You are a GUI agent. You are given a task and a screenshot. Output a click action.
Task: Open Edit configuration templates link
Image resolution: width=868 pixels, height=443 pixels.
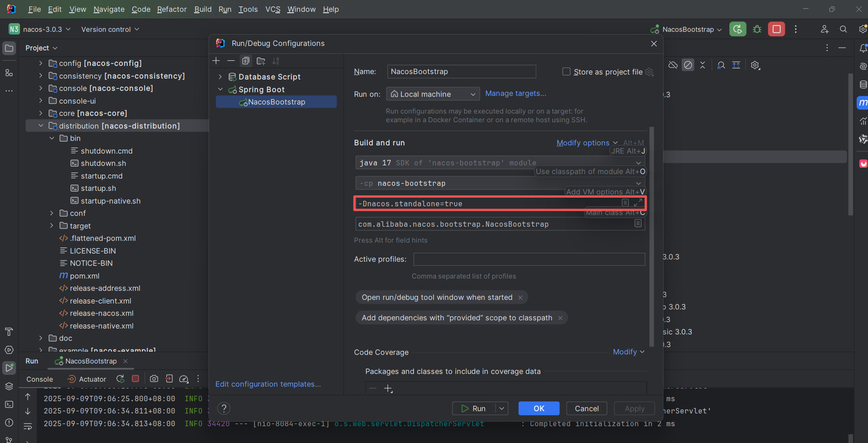(268, 384)
